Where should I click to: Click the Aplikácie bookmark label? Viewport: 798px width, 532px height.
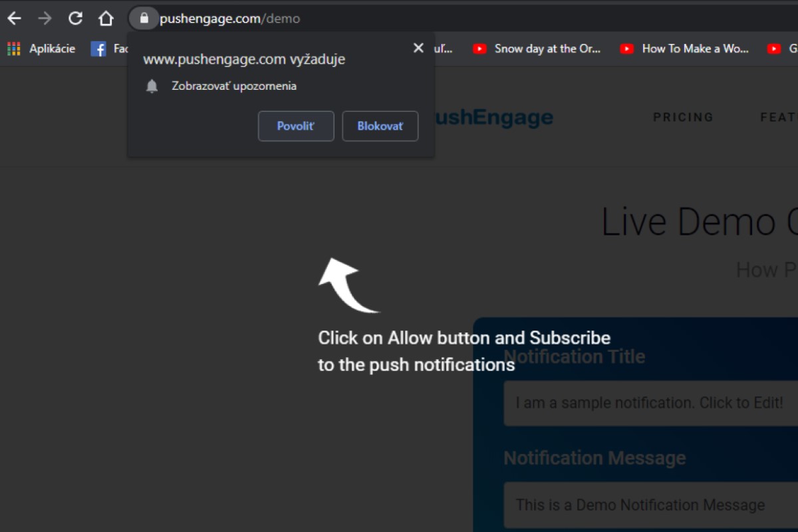coord(52,49)
